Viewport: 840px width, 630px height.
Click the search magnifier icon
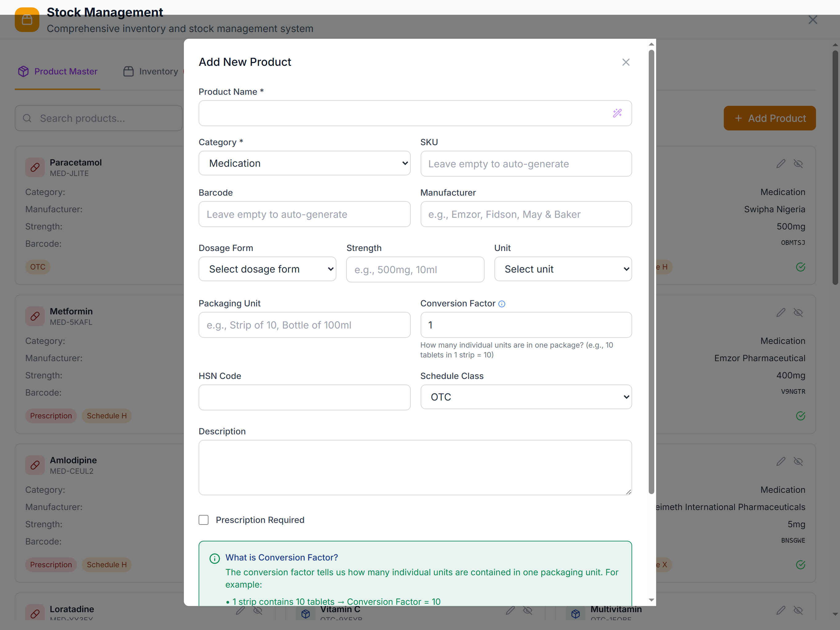[27, 118]
